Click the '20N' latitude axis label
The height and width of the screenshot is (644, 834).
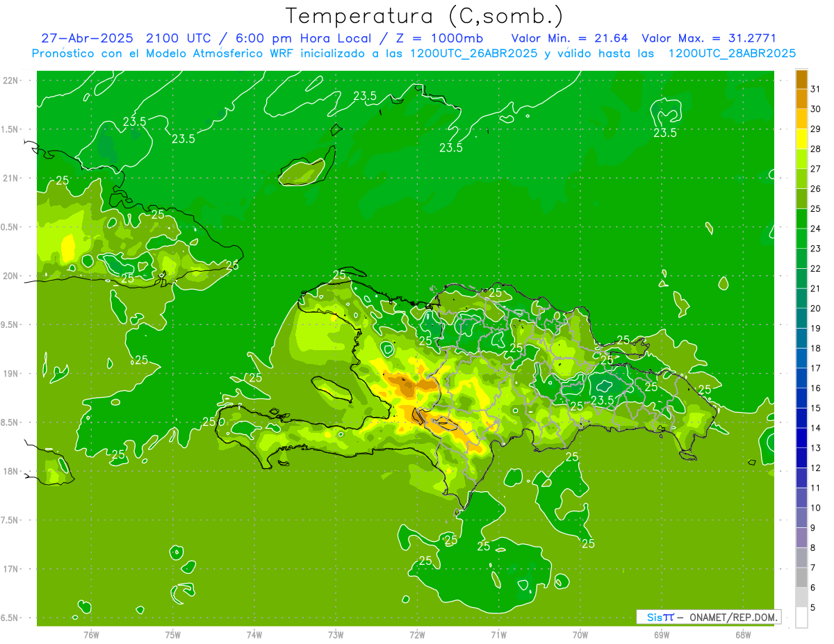click(11, 276)
